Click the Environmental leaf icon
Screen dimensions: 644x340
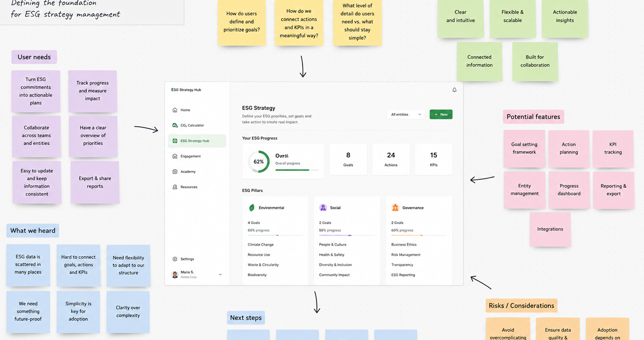point(252,208)
